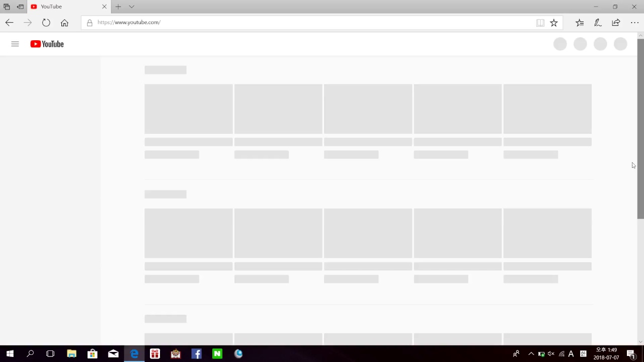The height and width of the screenshot is (362, 644).
Task: Go to the YouTube logo home link
Action: 47,44
